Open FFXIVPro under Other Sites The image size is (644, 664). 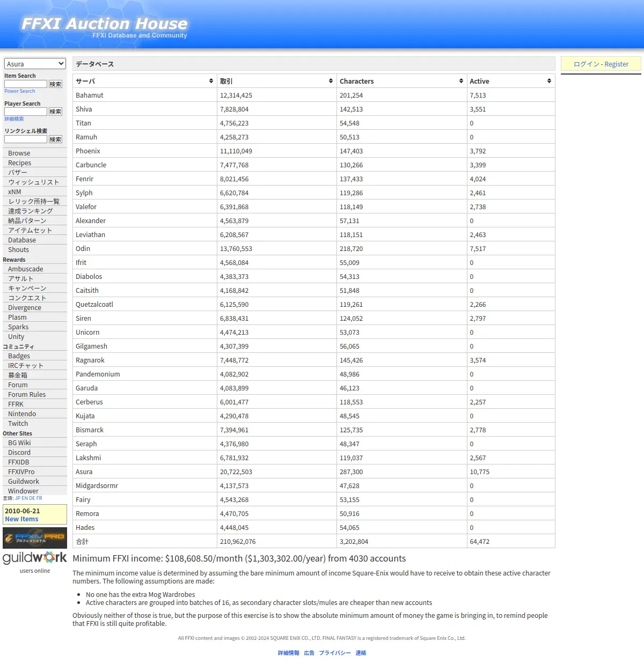35,471
